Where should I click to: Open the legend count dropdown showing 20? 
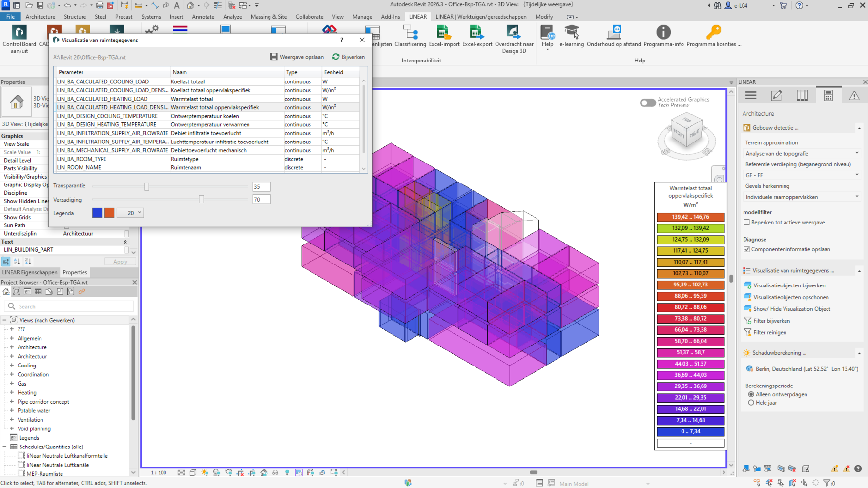(x=130, y=213)
